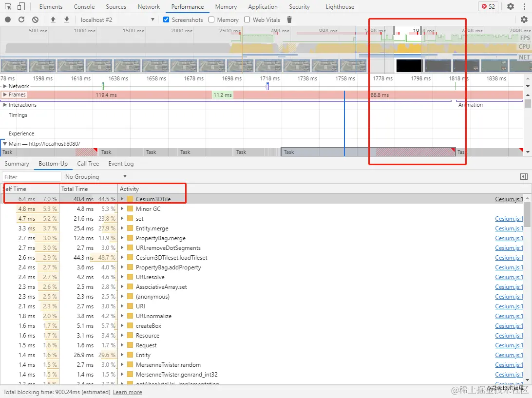Open Cesium.js:1 link for set row

509,219
